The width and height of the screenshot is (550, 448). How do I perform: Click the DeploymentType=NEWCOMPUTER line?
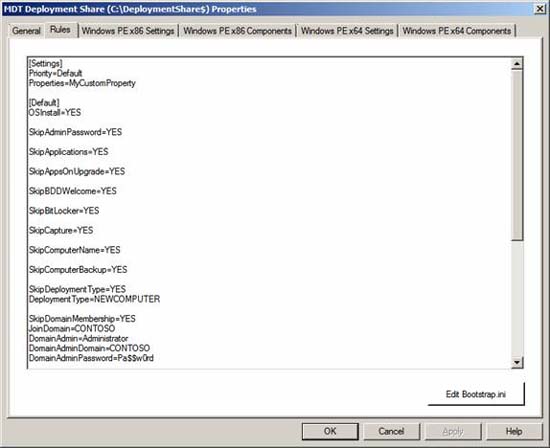(94, 299)
